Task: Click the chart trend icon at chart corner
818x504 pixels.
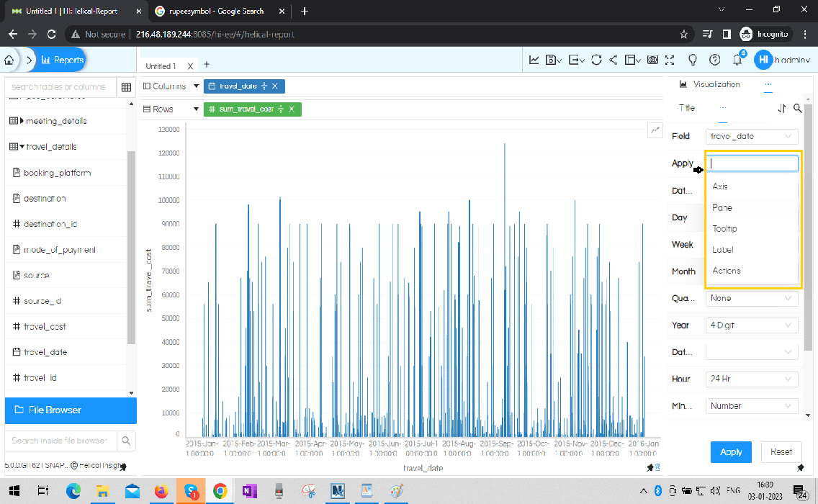Action: click(x=655, y=130)
